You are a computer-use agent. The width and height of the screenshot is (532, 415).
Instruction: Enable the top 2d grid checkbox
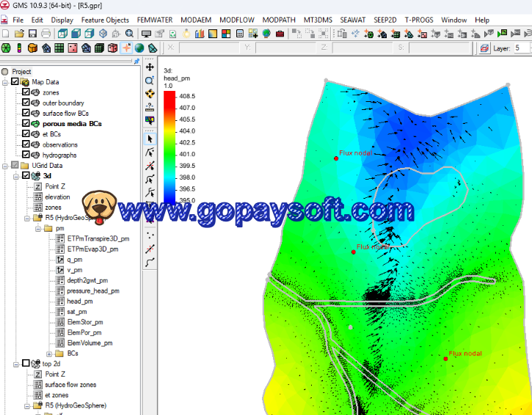click(x=26, y=363)
